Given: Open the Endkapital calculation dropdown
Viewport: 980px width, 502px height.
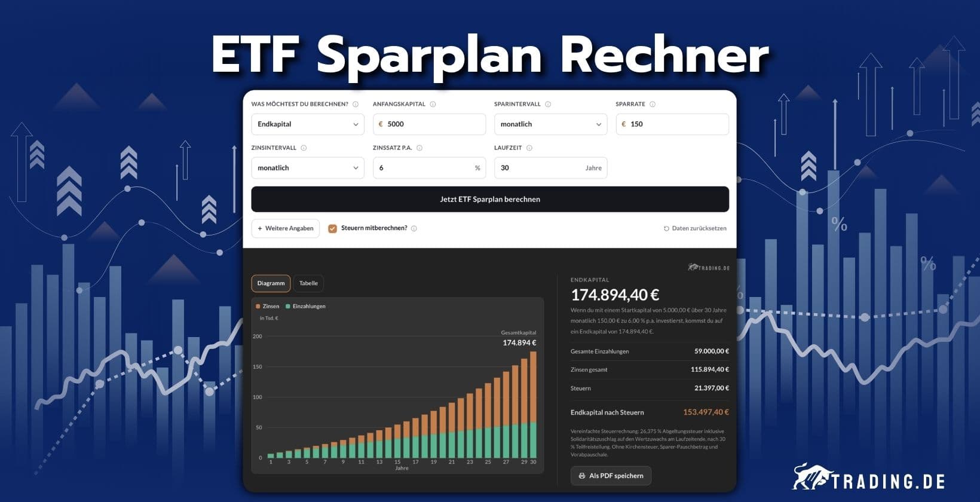Looking at the screenshot, I should tap(308, 124).
